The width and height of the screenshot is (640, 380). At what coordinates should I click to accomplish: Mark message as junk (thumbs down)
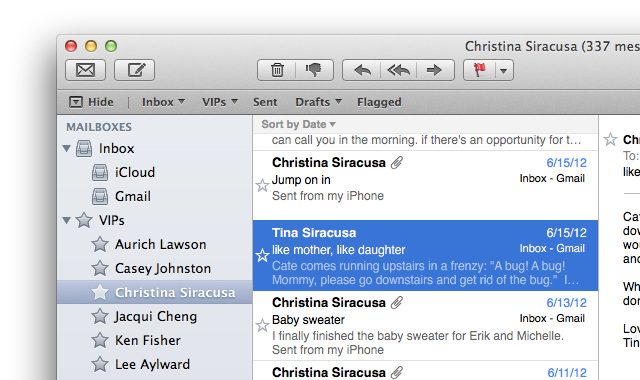tap(314, 70)
